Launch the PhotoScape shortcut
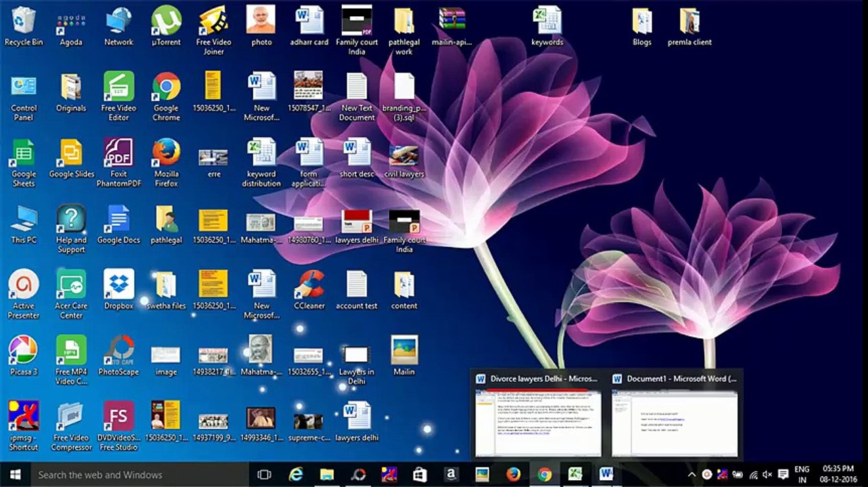This screenshot has width=868, height=487. click(118, 356)
